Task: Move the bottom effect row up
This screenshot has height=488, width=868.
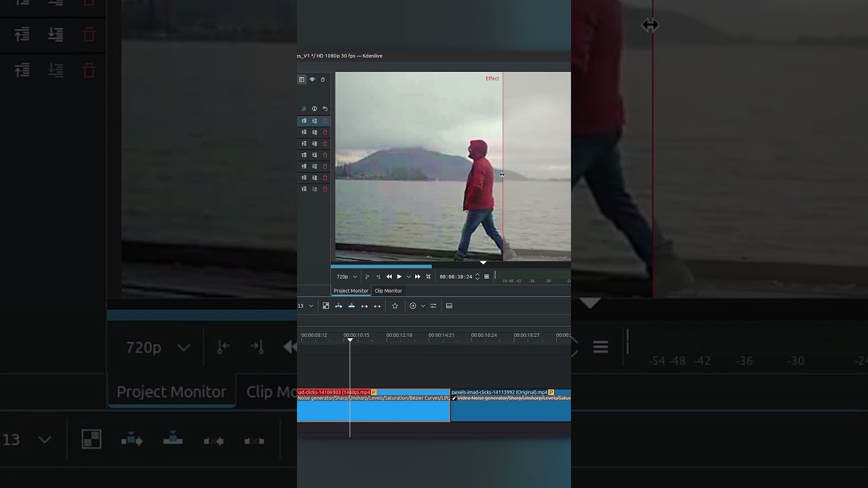Action: (x=304, y=189)
